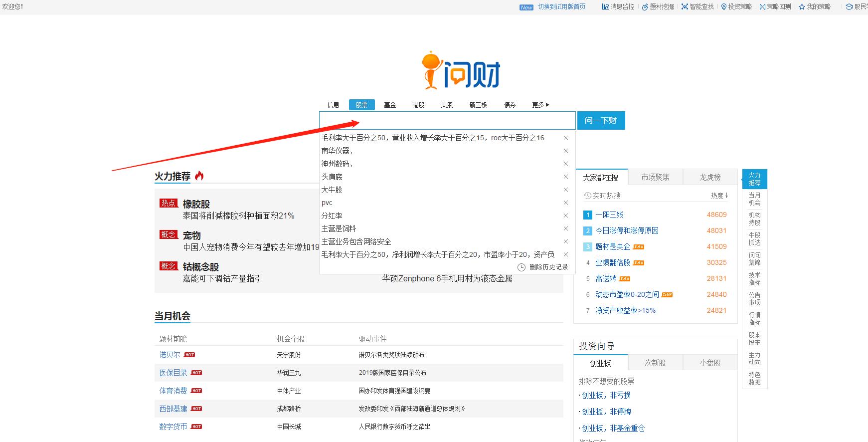868x442 pixels.
Task: Click the 投资策略 lightbulb icon
Action: tap(724, 7)
